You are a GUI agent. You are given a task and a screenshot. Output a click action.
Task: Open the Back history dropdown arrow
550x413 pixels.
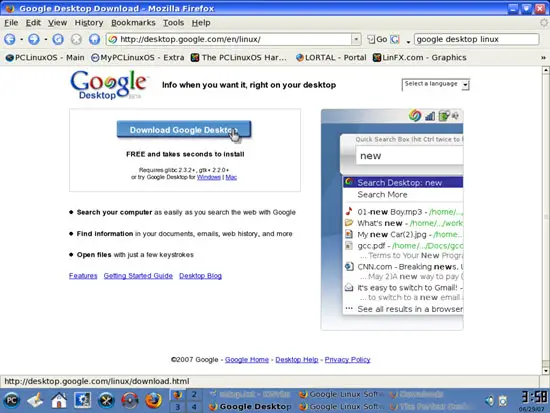(x=21, y=39)
